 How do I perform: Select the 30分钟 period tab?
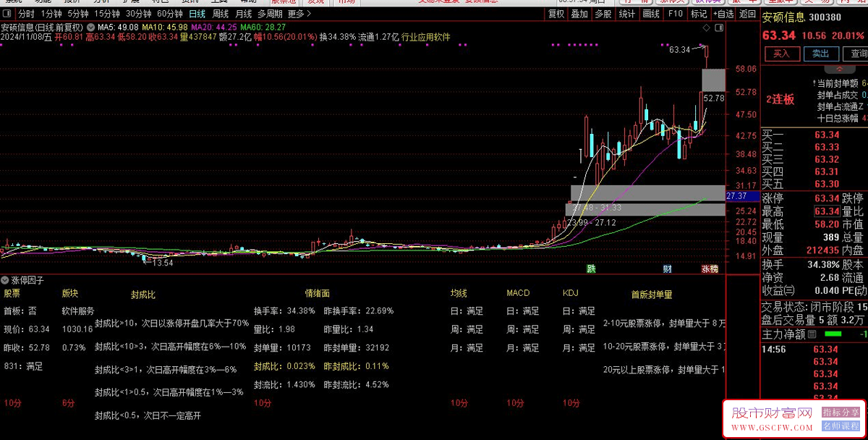138,14
